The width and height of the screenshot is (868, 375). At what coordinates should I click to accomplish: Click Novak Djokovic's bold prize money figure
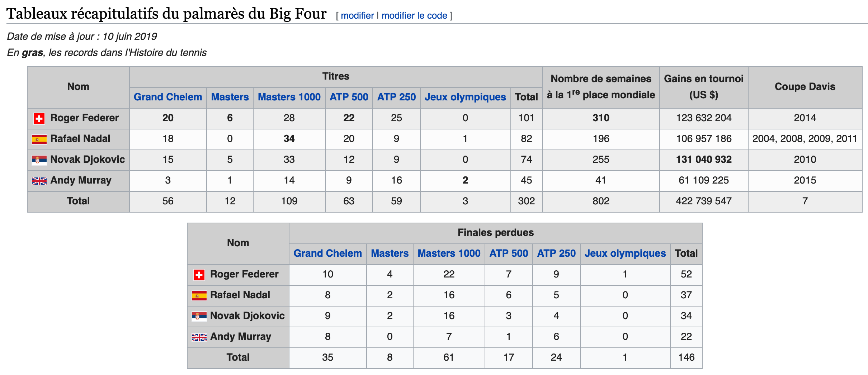click(704, 159)
